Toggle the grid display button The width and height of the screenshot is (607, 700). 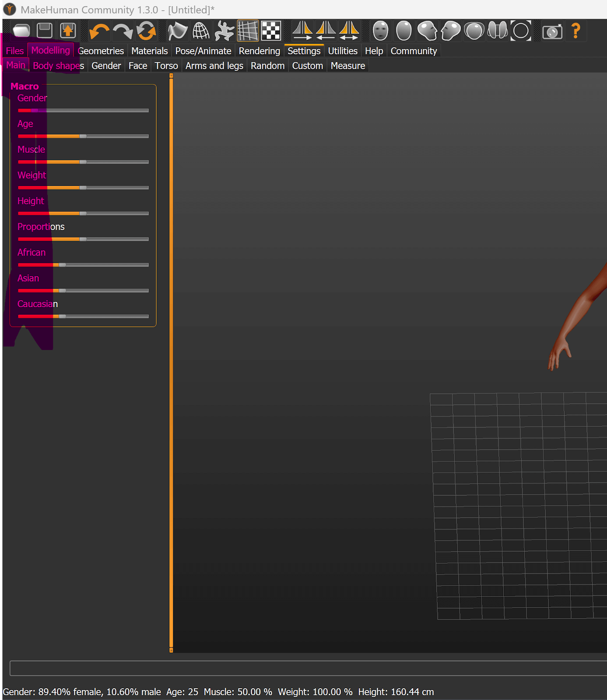[x=248, y=31]
